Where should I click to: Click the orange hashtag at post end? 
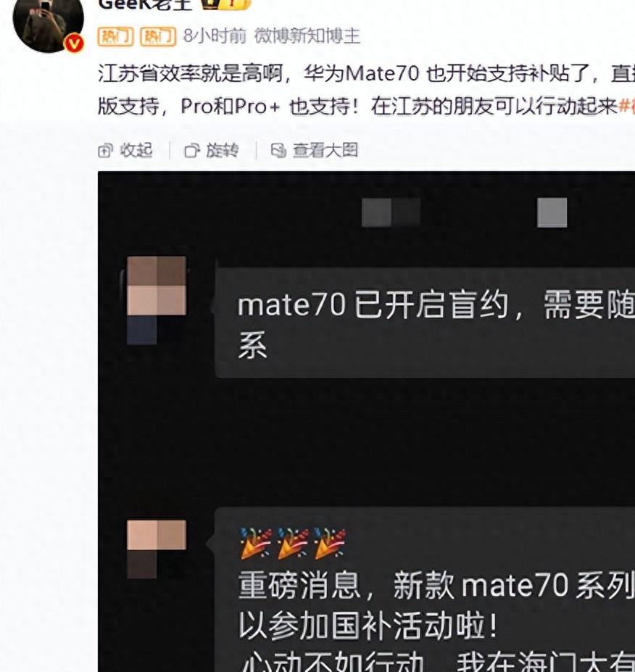pos(627,106)
